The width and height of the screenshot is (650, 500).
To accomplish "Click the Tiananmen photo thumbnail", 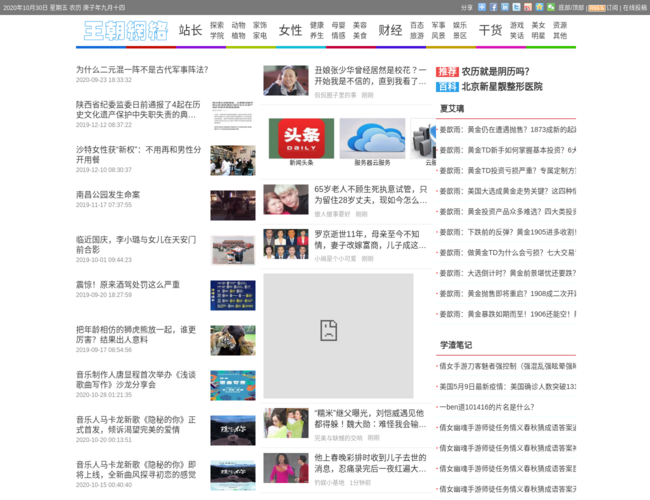I will pyautogui.click(x=233, y=250).
